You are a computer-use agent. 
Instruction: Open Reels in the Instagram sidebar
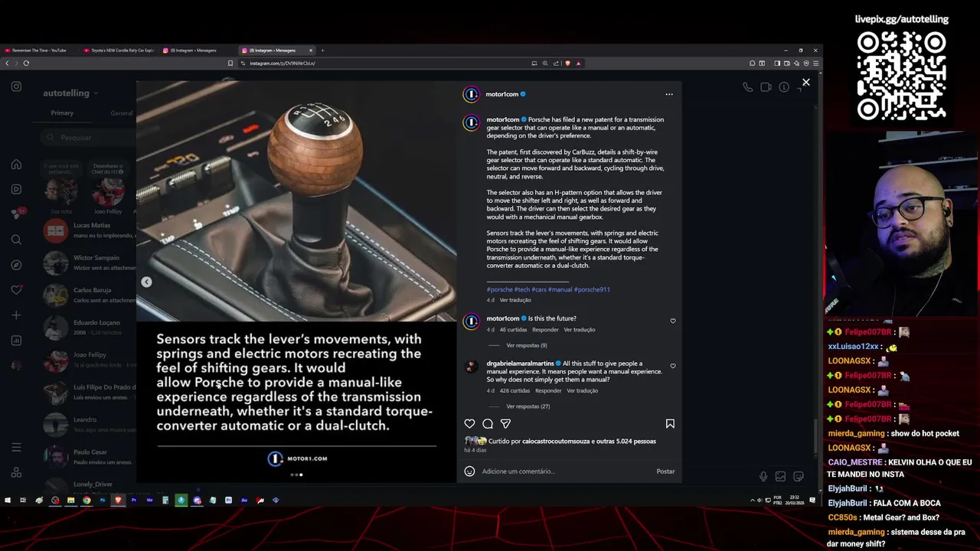pos(16,189)
